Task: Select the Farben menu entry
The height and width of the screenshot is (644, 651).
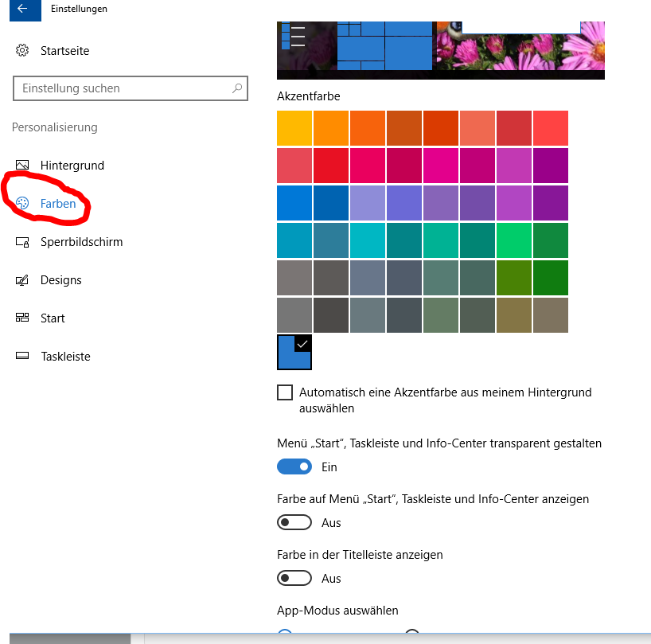Action: coord(58,204)
